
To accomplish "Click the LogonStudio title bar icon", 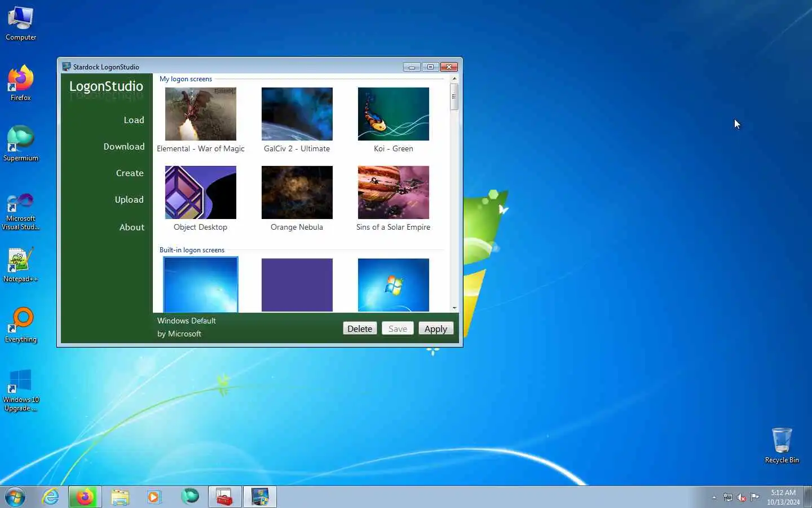I will [67, 67].
